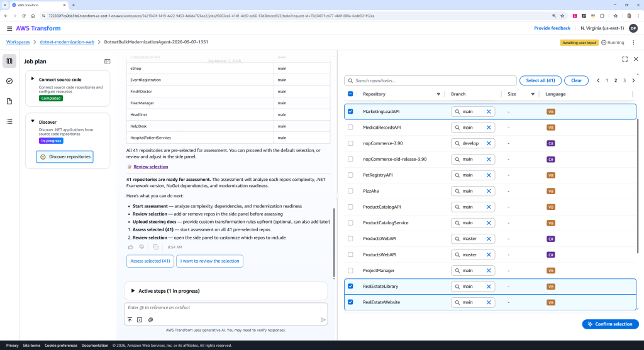Go to repositories page 3
Screen dimensions: 644x350
[x=625, y=80]
